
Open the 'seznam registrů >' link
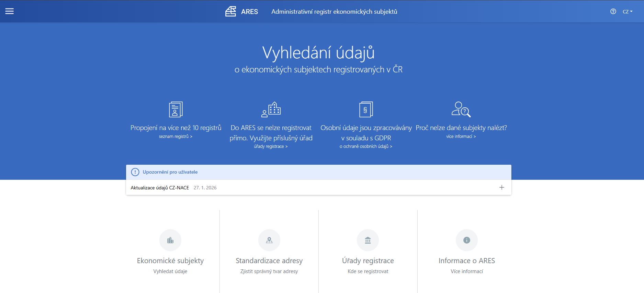point(176,137)
